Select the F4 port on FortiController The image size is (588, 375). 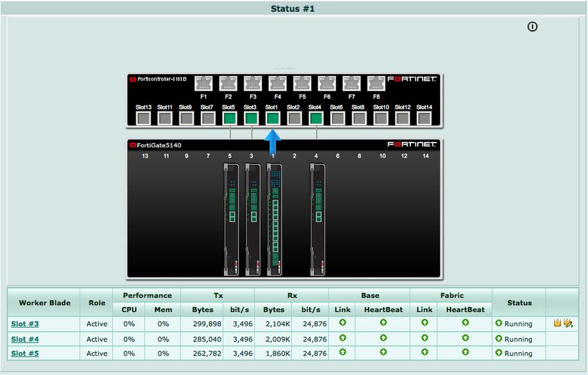278,83
